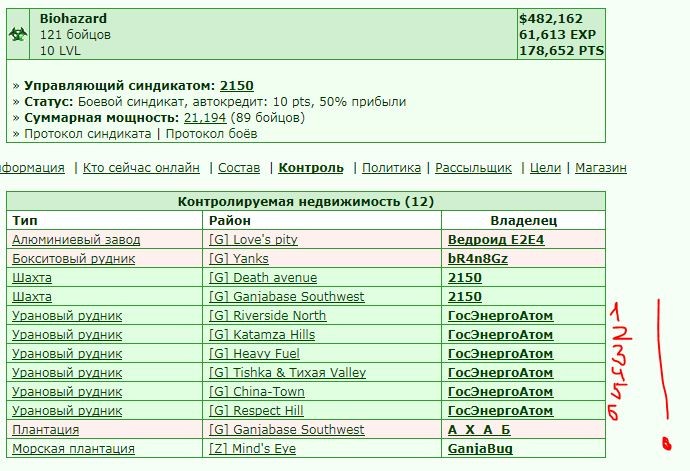Open [G] Ganjabase Southwest in Плантация row
The height and width of the screenshot is (471, 690).
pyautogui.click(x=286, y=429)
